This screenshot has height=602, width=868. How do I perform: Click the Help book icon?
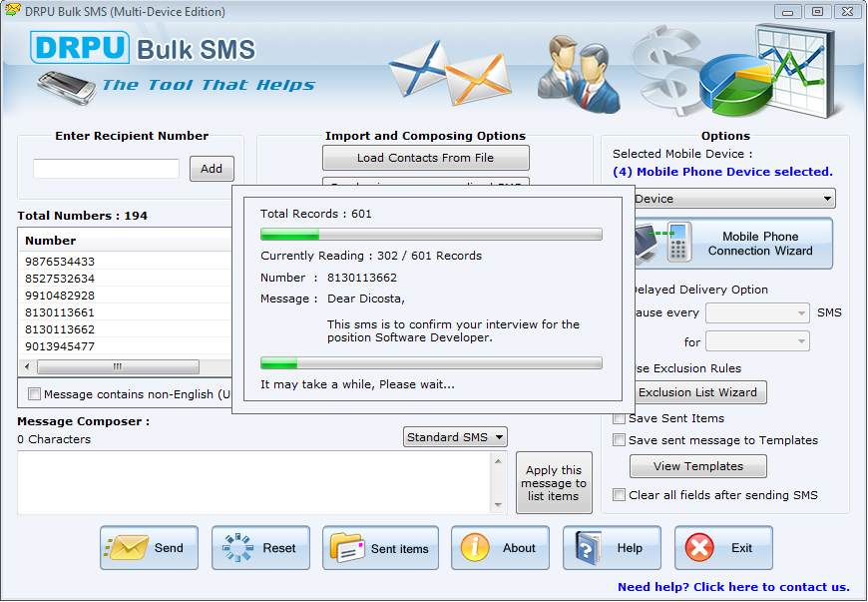point(588,548)
